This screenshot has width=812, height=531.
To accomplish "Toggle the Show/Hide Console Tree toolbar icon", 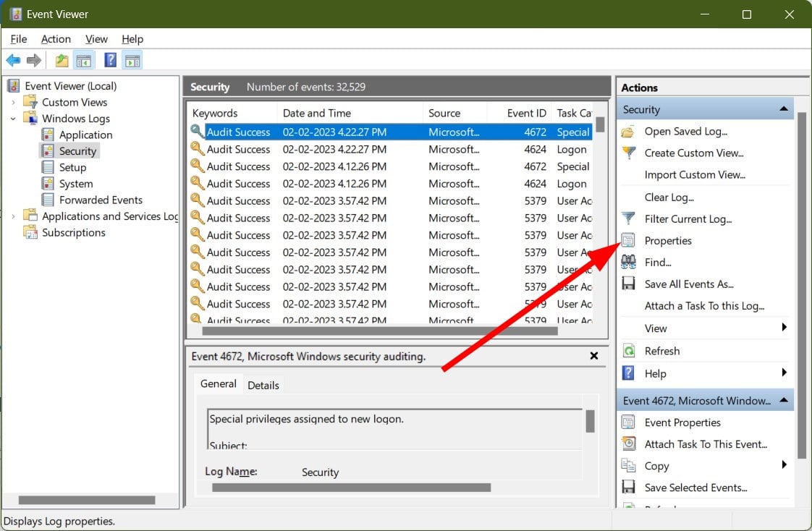I will 84,61.
